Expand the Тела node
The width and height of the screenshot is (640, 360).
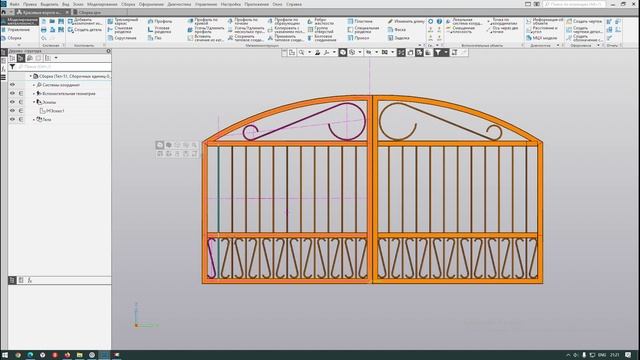click(34, 120)
